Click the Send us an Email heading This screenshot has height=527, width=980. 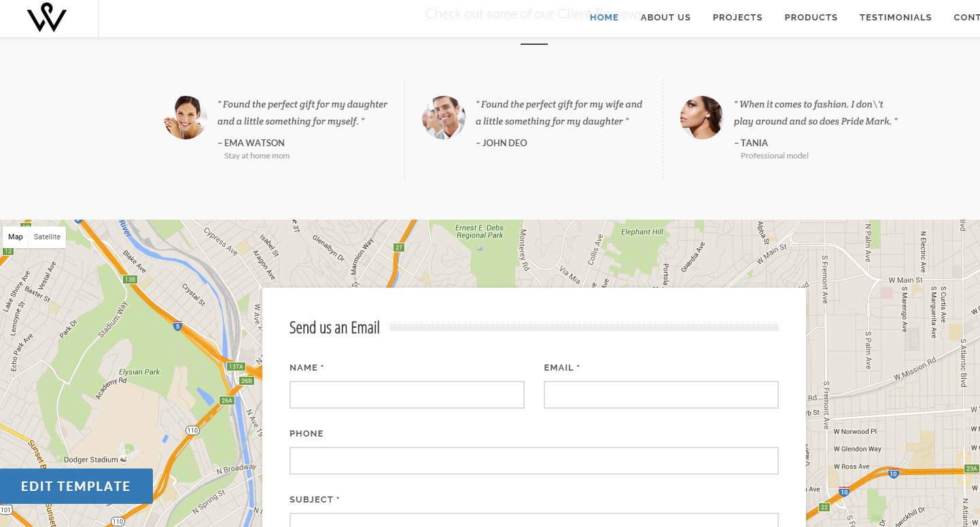point(334,327)
